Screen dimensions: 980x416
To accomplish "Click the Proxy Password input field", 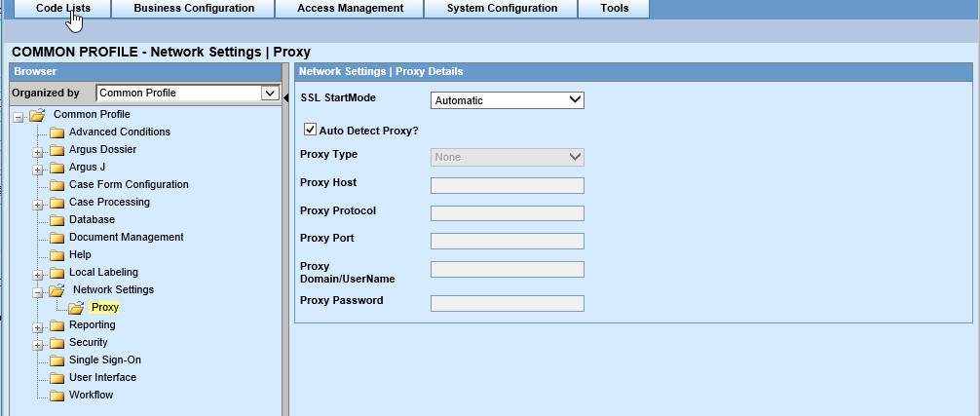I will [507, 304].
